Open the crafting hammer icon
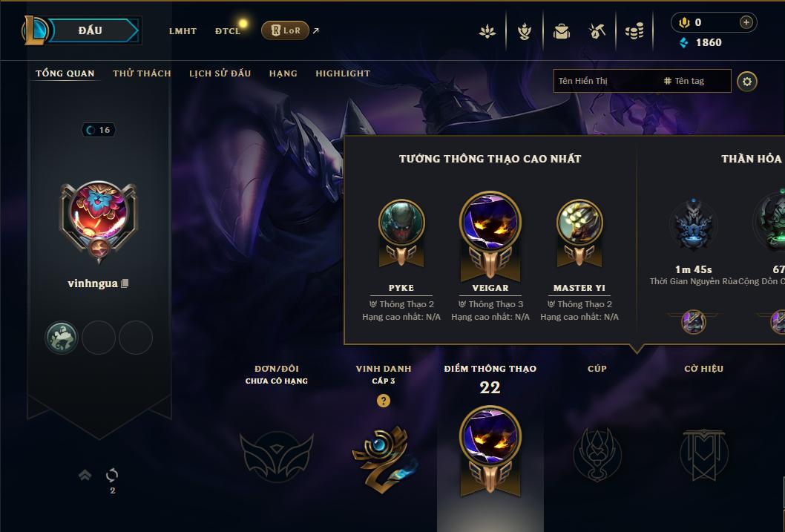This screenshot has height=532, width=785. 597,32
